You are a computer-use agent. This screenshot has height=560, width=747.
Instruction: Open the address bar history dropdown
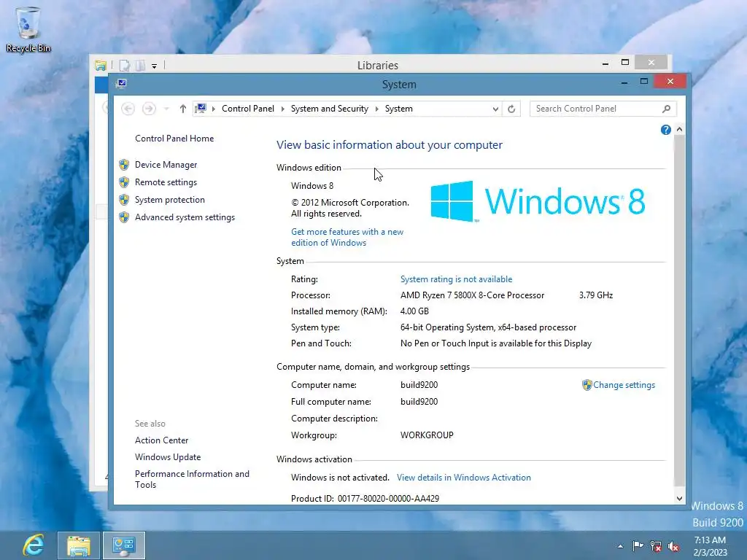click(495, 109)
